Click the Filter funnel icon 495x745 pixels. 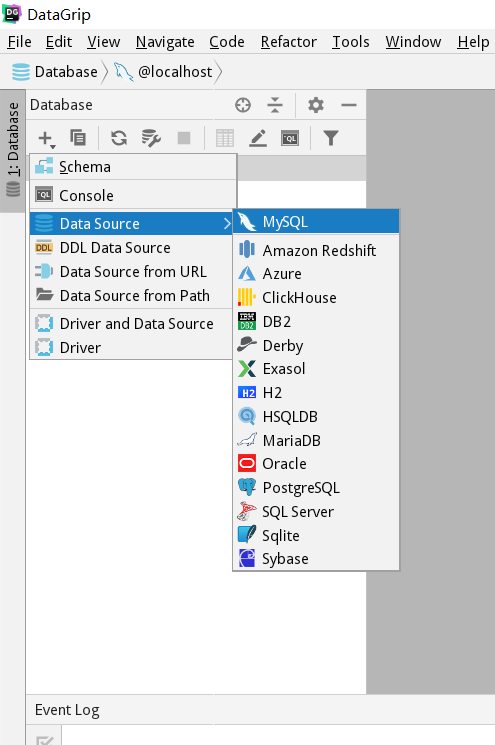tap(331, 138)
